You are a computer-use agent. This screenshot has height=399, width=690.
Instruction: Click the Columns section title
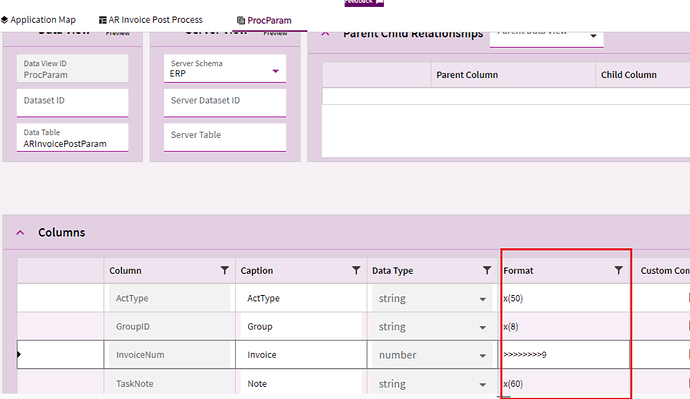click(62, 232)
